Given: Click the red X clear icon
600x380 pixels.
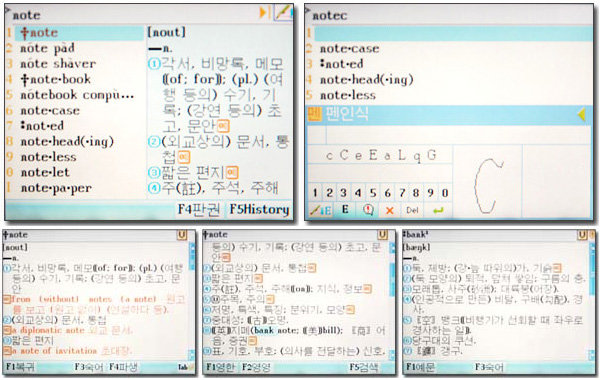Looking at the screenshot, I should (x=390, y=210).
